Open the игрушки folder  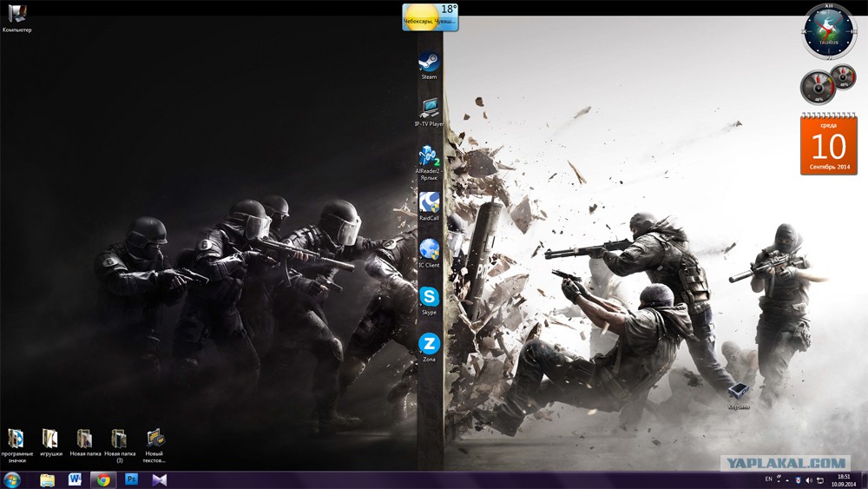(51, 443)
